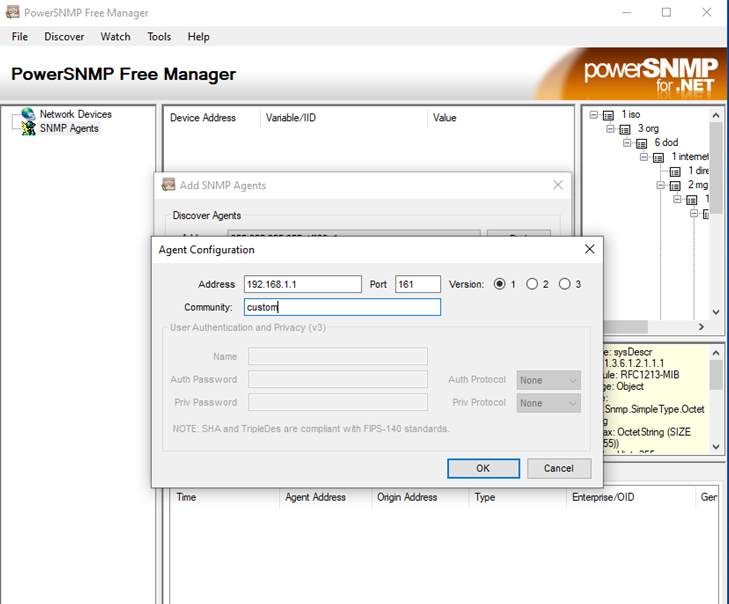The height and width of the screenshot is (604, 729).
Task: Click the Variable/IID column header
Action: pyautogui.click(x=344, y=118)
